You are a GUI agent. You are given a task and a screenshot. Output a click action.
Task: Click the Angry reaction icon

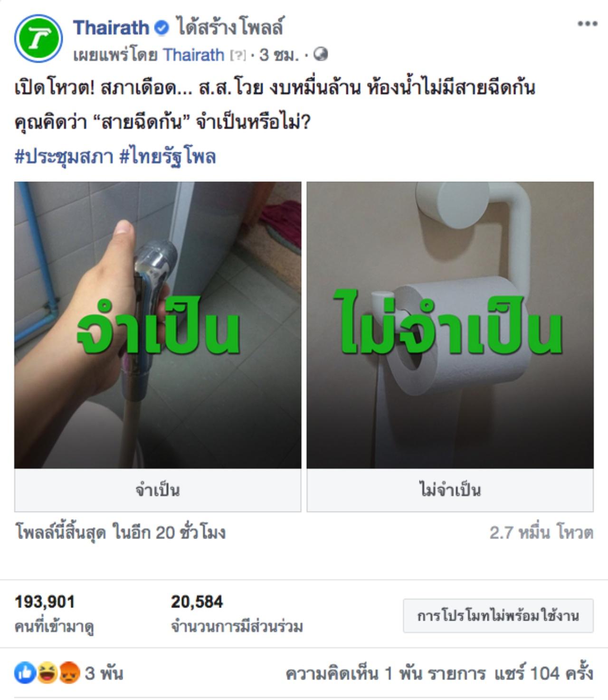click(x=69, y=673)
